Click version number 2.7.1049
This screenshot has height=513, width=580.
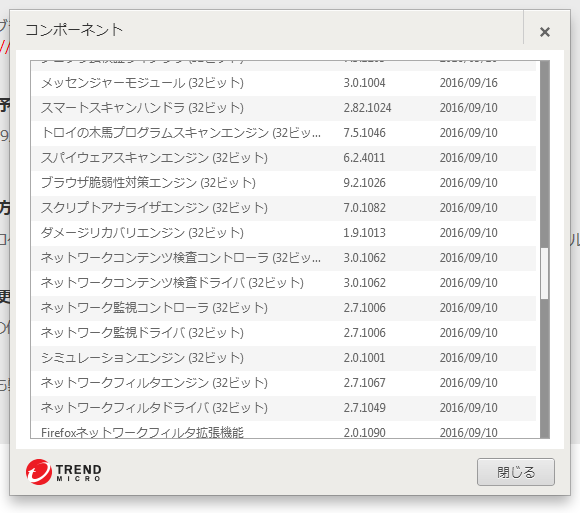coord(364,408)
